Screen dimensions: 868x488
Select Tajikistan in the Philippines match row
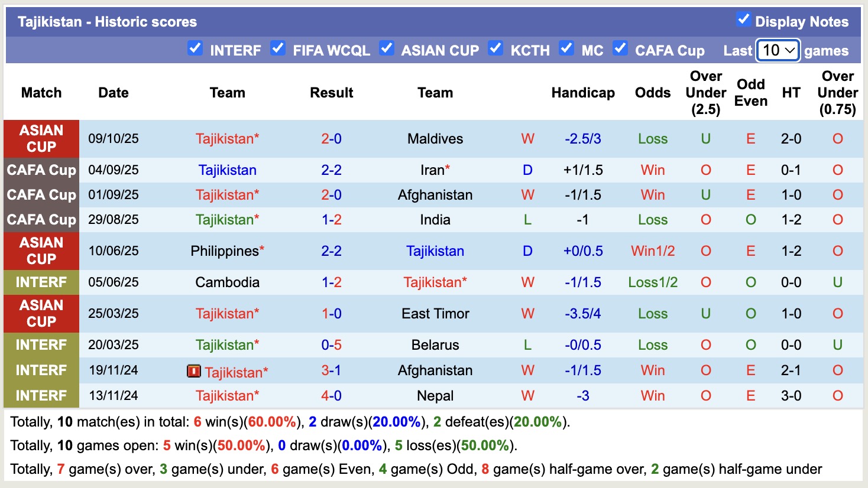click(x=435, y=250)
